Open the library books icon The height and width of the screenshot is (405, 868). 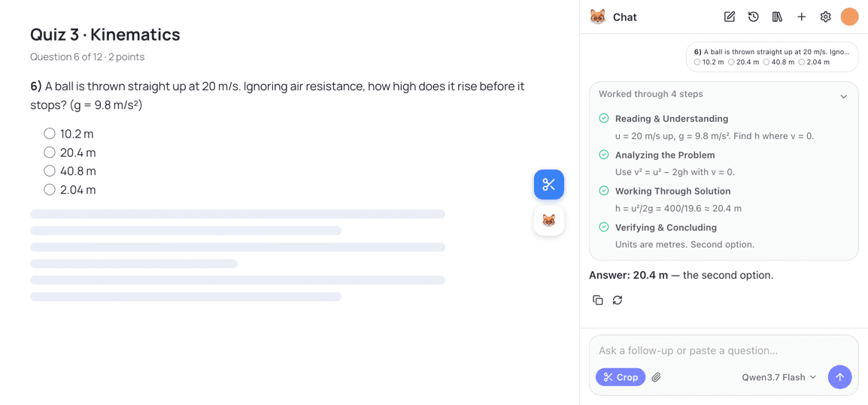(777, 17)
